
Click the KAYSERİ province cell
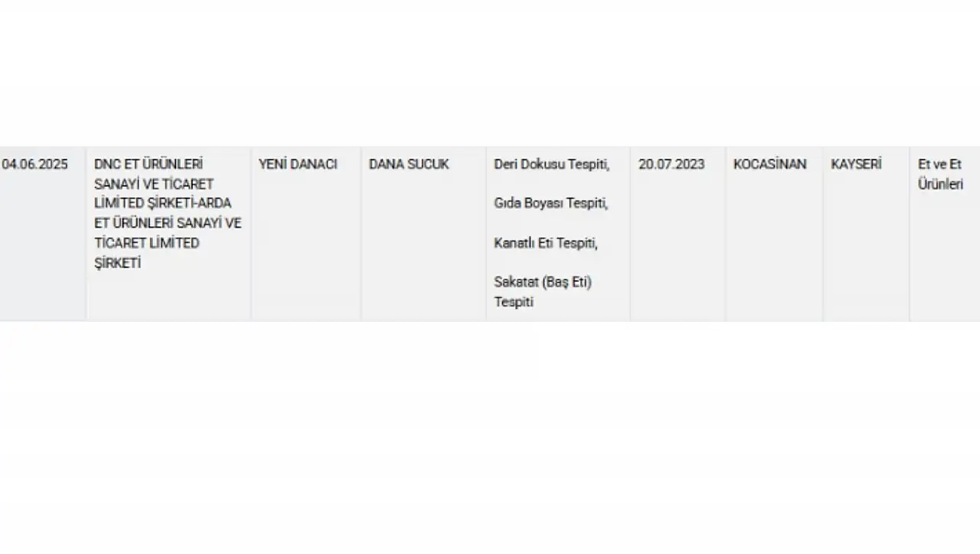pyautogui.click(x=866, y=234)
